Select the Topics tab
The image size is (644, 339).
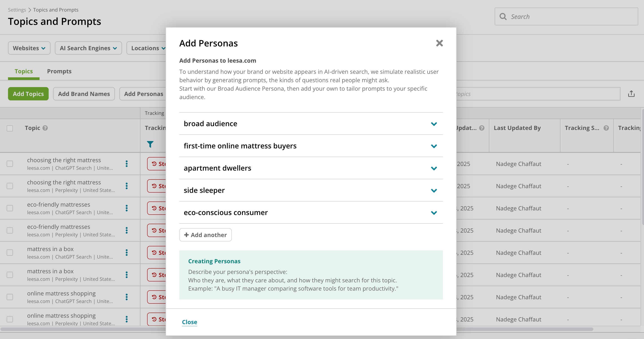click(24, 71)
